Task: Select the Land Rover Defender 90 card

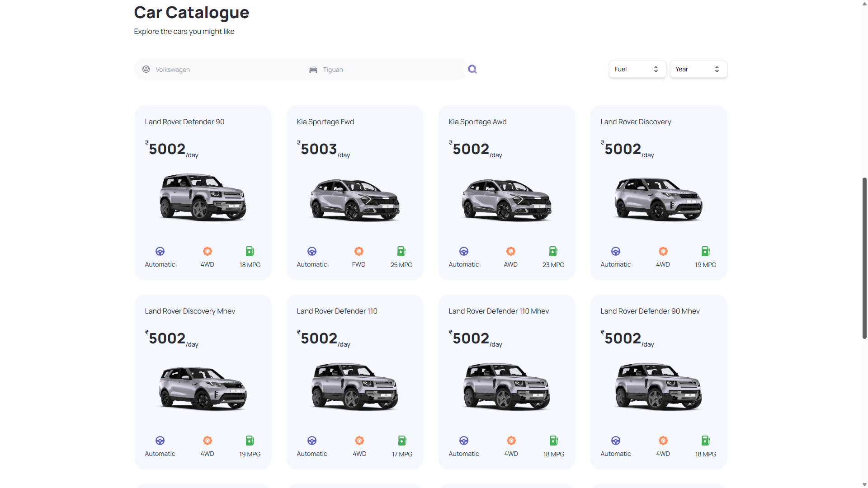Action: [203, 192]
